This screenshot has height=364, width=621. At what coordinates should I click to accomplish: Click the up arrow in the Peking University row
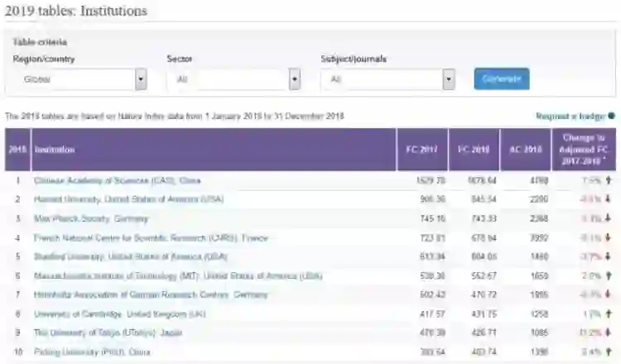coord(609,352)
